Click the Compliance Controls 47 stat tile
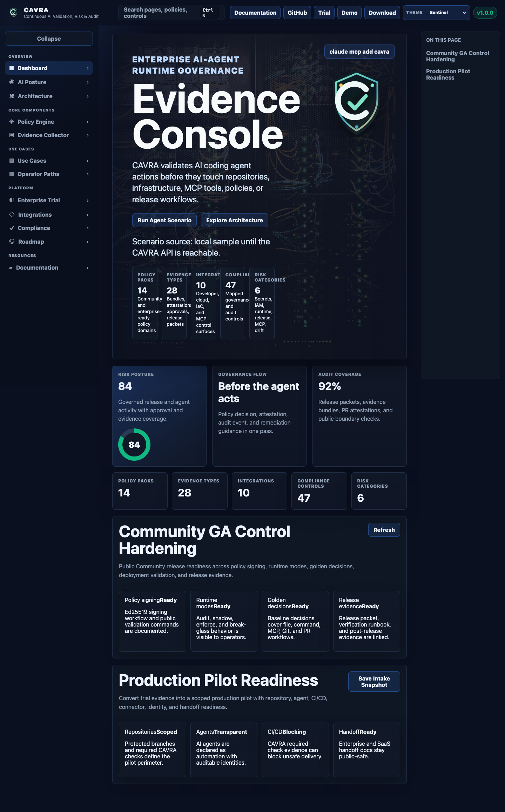 click(319, 491)
